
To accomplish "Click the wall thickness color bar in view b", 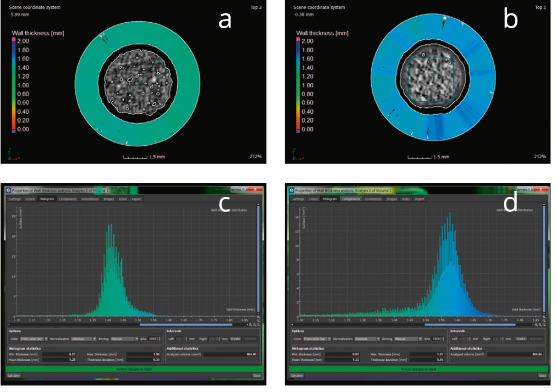I will click(298, 85).
